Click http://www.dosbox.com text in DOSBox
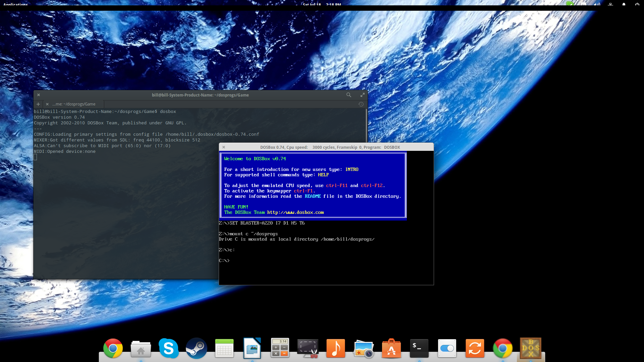 point(296,212)
